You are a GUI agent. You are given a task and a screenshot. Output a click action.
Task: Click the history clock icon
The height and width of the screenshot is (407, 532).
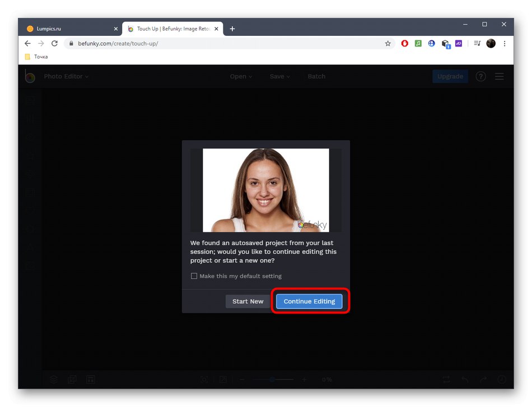click(x=501, y=380)
